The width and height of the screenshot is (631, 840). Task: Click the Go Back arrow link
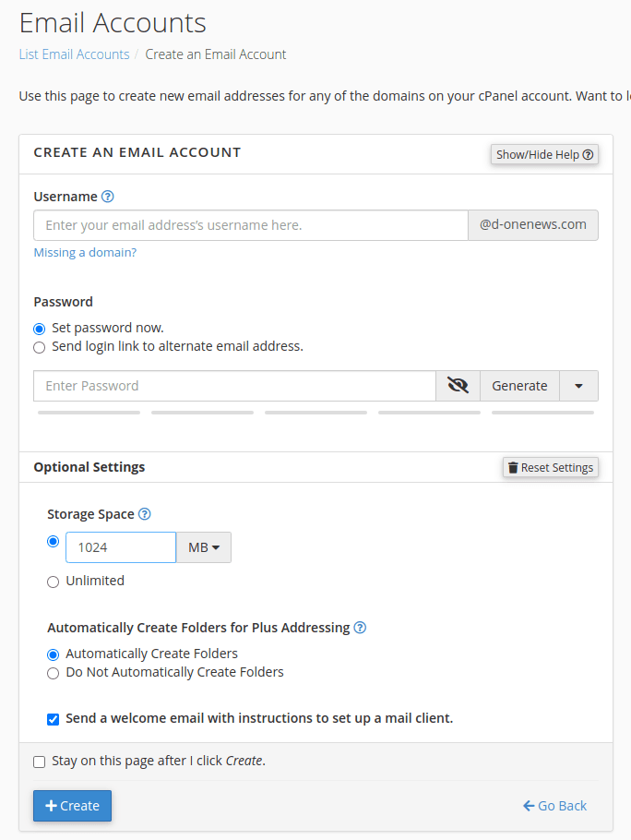pos(554,806)
